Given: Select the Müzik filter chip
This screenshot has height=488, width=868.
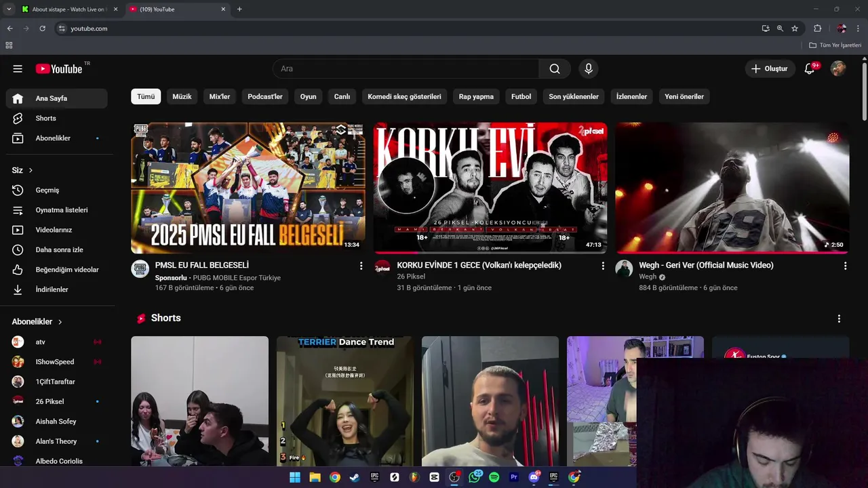Looking at the screenshot, I should pos(182,96).
